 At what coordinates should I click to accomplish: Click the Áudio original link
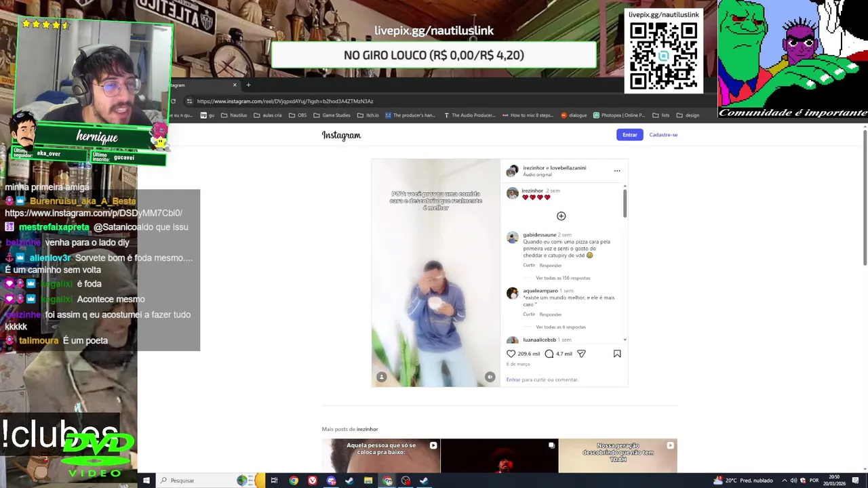click(537, 175)
